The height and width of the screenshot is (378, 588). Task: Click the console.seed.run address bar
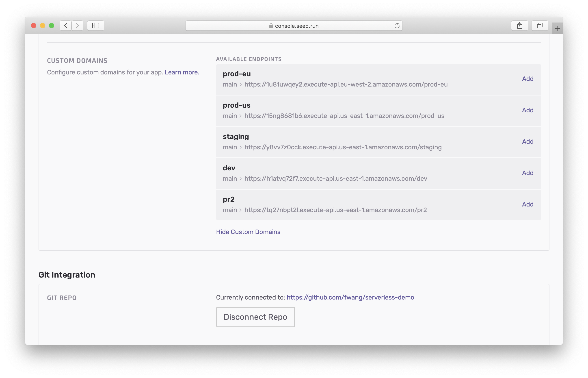click(294, 26)
